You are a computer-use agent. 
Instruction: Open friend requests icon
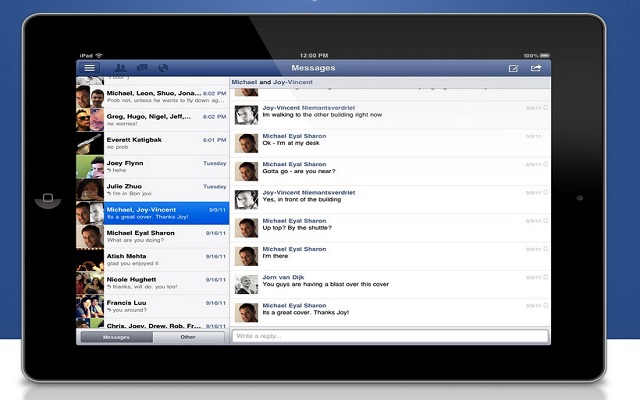(x=120, y=68)
